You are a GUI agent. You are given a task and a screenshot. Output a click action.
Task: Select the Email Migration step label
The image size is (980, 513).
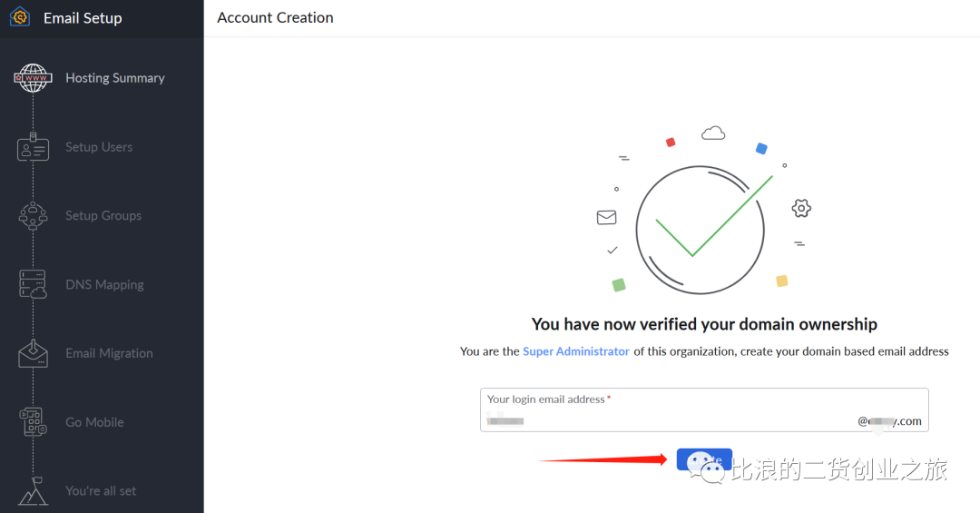[109, 353]
